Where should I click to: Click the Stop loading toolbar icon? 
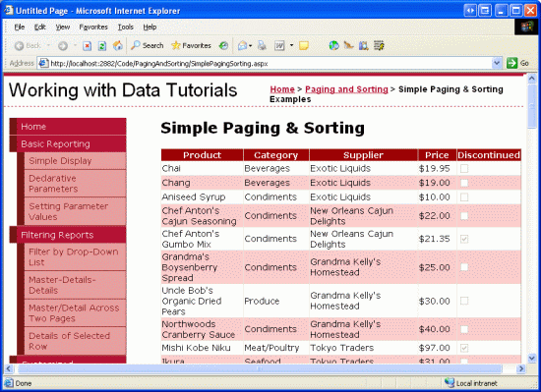87,45
